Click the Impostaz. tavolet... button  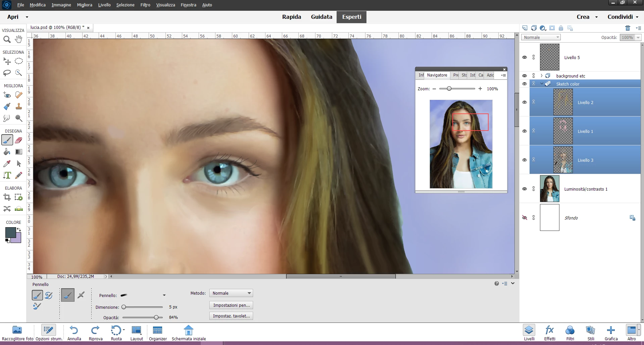(x=231, y=316)
